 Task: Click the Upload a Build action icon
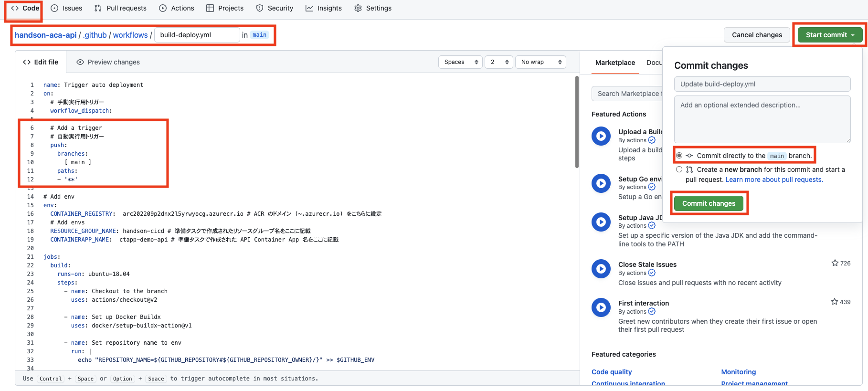point(601,136)
